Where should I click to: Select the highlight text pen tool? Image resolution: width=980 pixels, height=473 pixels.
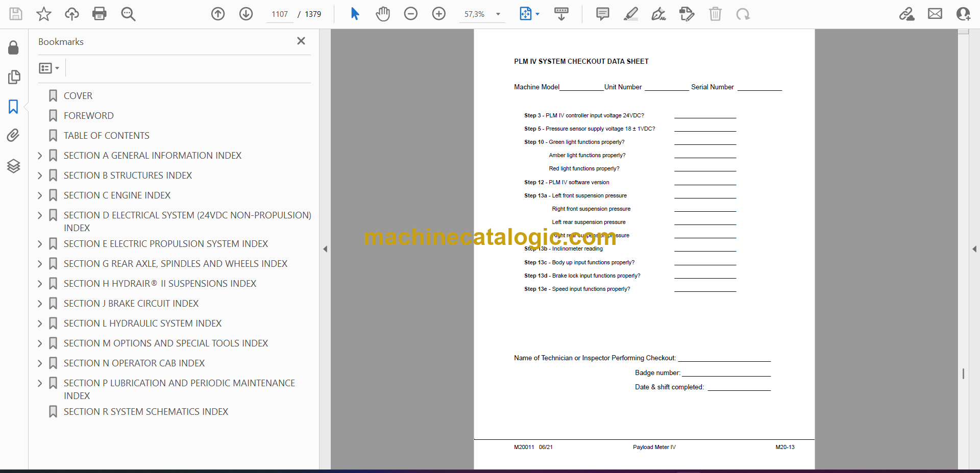[631, 14]
